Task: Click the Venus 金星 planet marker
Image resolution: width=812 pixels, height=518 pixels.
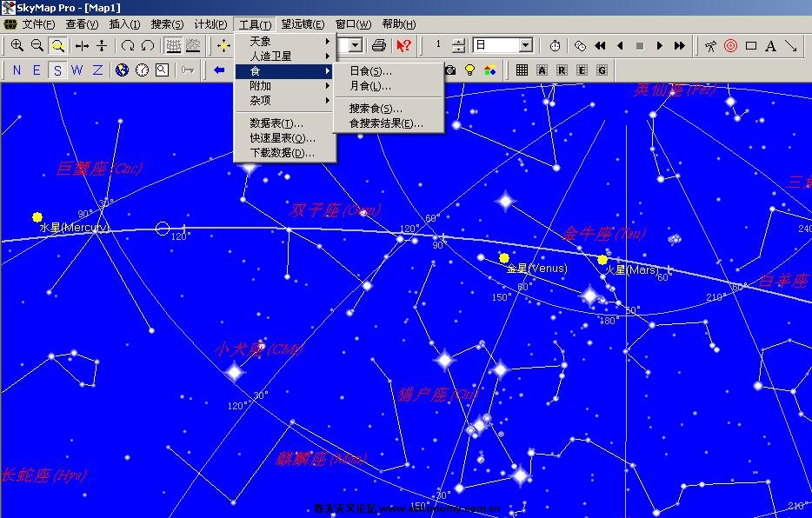Action: coord(504,258)
